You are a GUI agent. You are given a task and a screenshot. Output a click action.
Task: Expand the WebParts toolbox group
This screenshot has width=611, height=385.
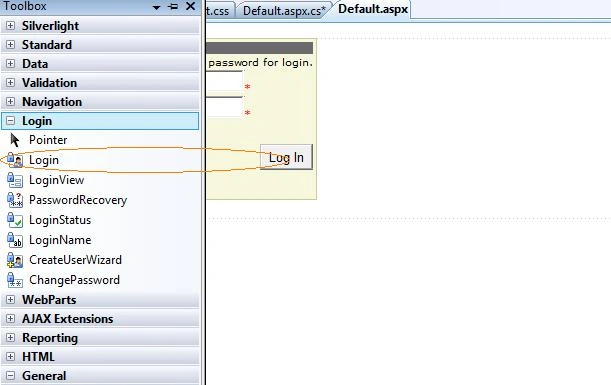click(11, 300)
